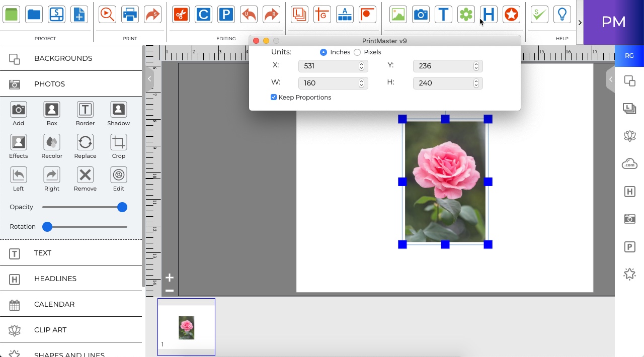
Task: Select the Crop photo tool
Action: tap(118, 146)
